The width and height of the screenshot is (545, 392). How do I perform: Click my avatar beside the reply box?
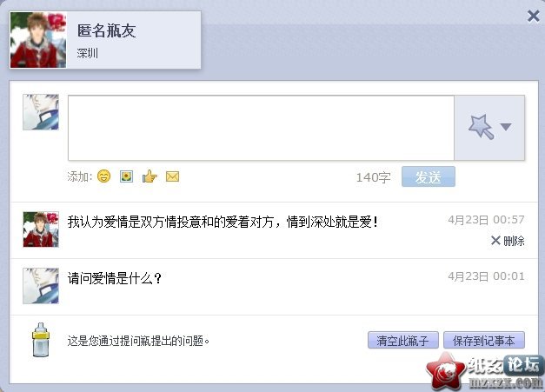pyautogui.click(x=41, y=112)
